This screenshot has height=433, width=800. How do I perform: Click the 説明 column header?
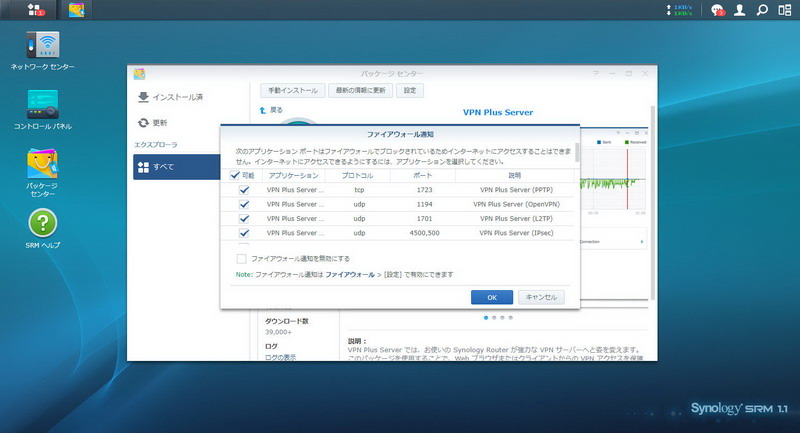515,175
